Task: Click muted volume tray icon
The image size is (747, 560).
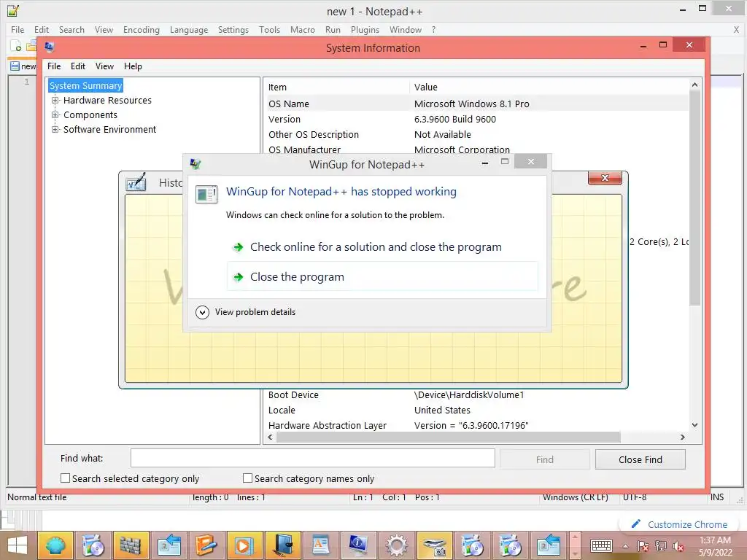Action: coord(678,546)
